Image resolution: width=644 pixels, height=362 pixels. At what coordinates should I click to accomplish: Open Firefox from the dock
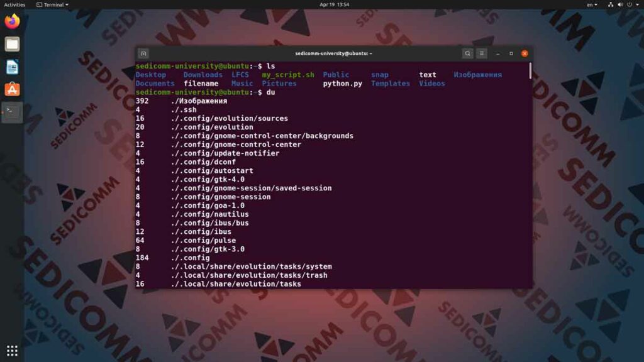click(12, 21)
